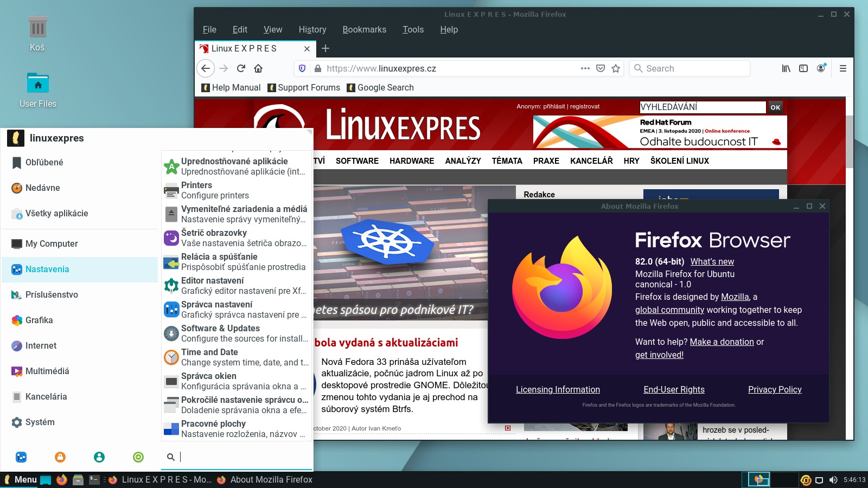The width and height of the screenshot is (868, 488).
Task: Open the History menu
Action: 312,29
